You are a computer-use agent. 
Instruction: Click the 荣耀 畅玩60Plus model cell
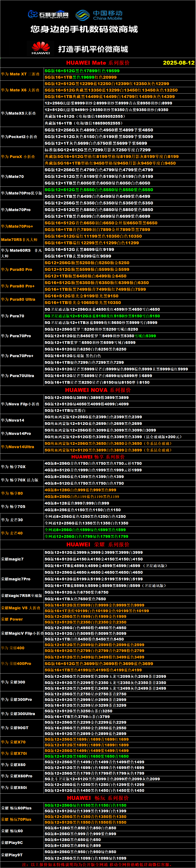(22, 808)
